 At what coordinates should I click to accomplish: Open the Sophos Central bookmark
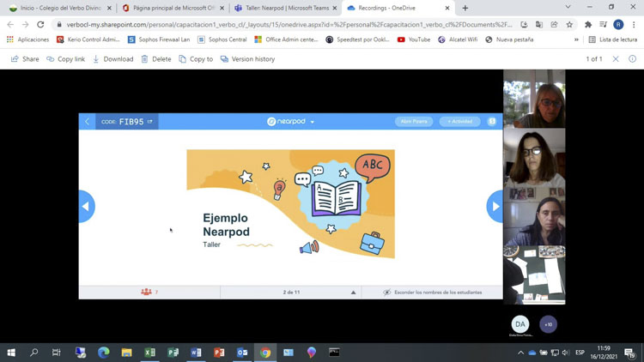click(x=222, y=39)
